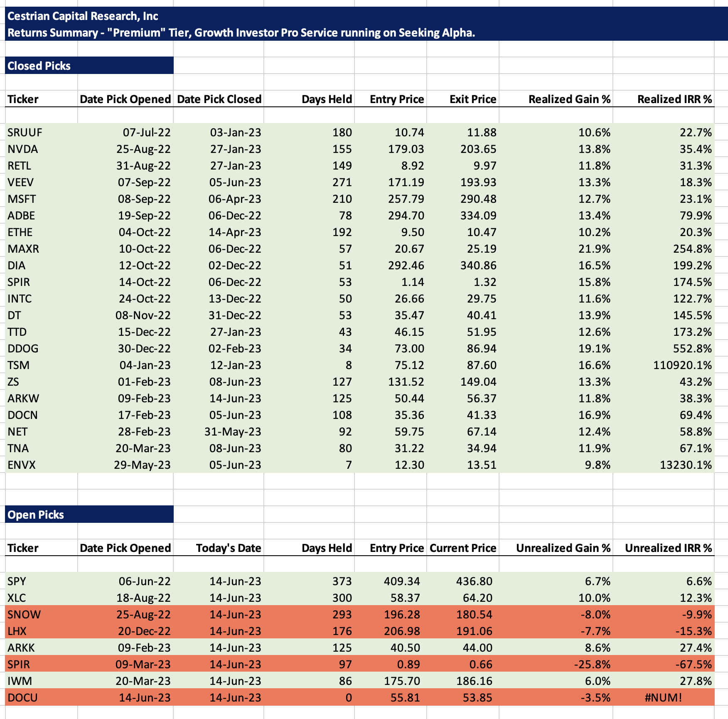
Task: Click SPY's current price 436.80
Action: click(474, 581)
